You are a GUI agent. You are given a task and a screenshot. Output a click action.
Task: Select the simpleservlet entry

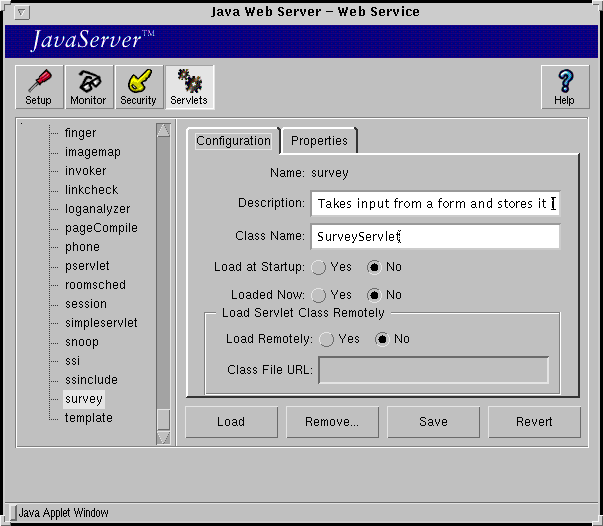tap(101, 323)
